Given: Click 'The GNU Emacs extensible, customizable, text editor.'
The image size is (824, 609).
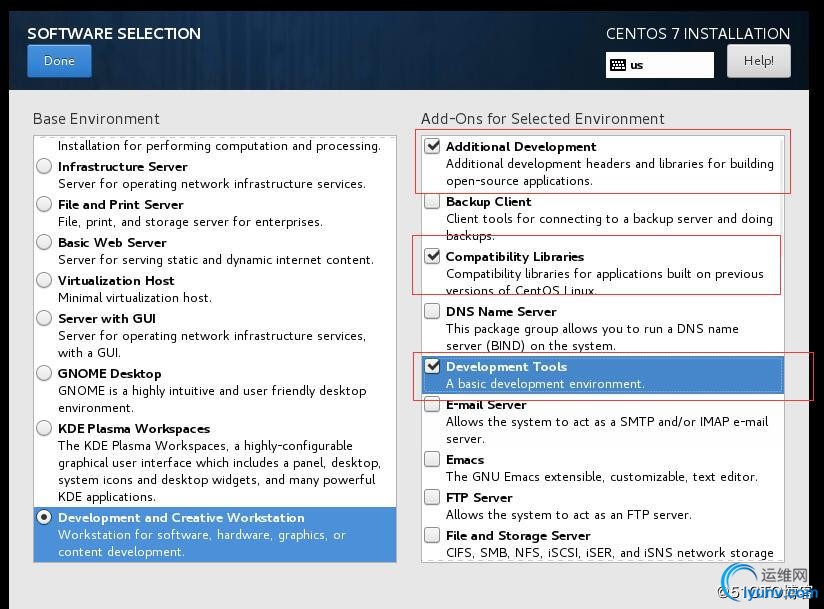Looking at the screenshot, I should click(602, 477).
